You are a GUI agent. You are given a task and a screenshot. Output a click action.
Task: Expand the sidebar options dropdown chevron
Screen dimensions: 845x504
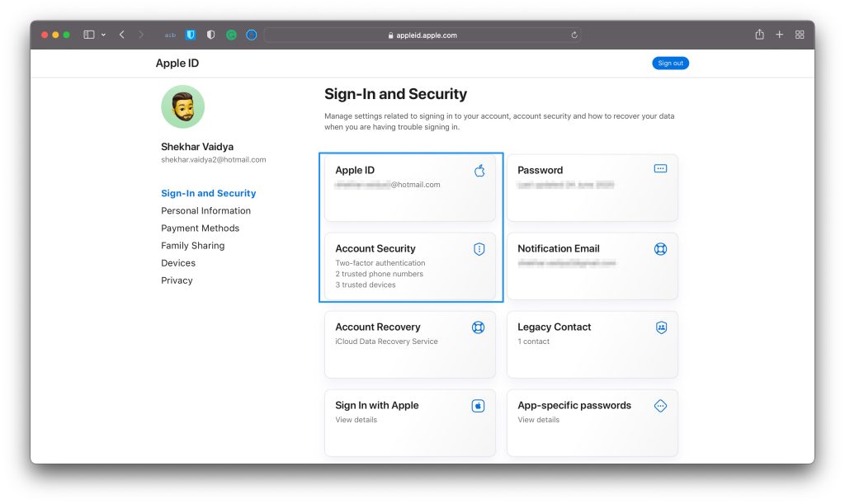pos(103,35)
